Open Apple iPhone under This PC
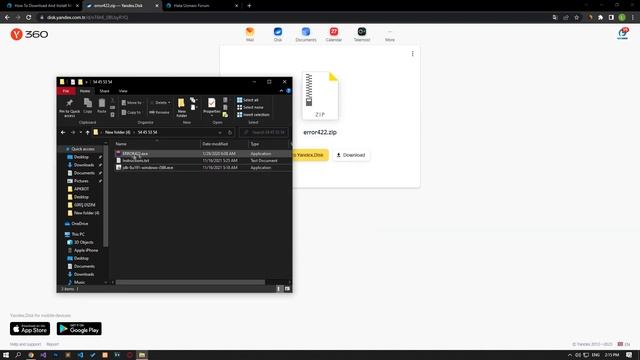 pos(86,250)
